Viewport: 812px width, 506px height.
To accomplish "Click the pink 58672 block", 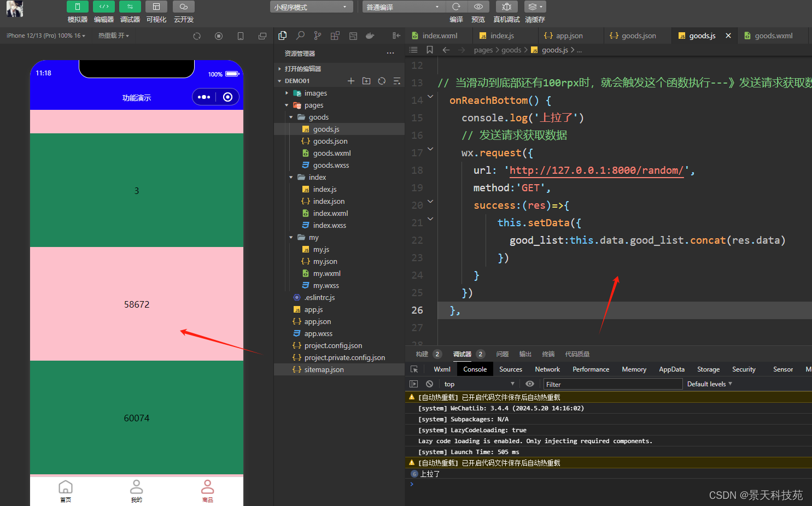I will [x=137, y=304].
